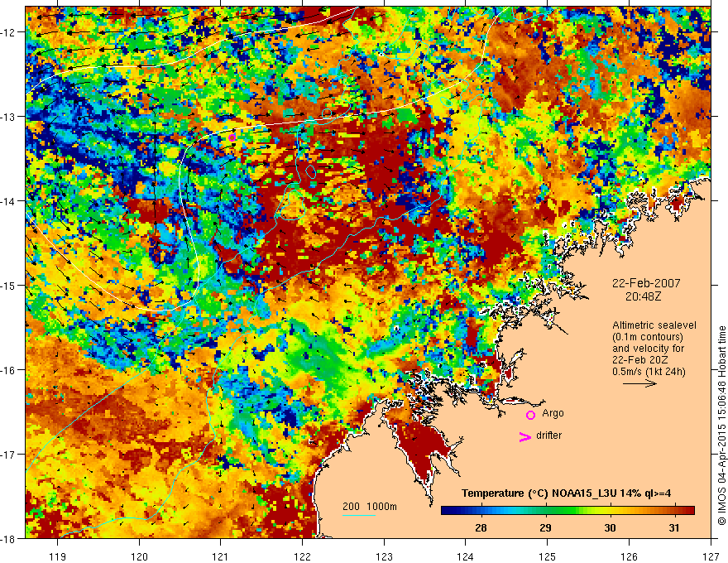The image size is (728, 563).
Task: Click the color bar value 28
Action: point(481,527)
